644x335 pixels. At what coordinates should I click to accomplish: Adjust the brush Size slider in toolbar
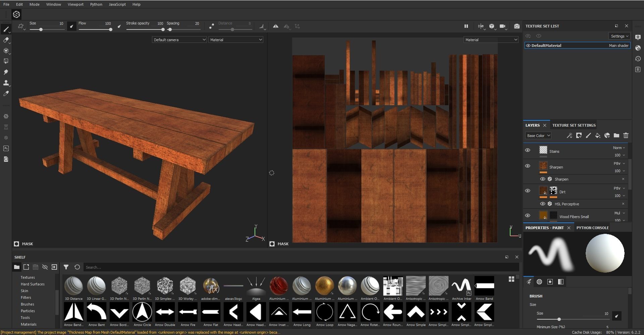point(47,29)
